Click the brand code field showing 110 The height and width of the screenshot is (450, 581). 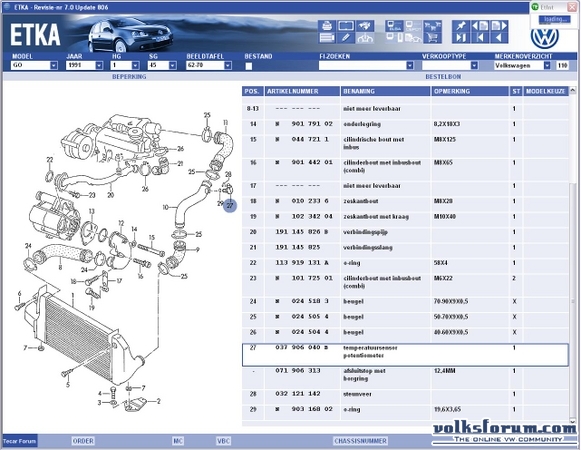coord(562,65)
